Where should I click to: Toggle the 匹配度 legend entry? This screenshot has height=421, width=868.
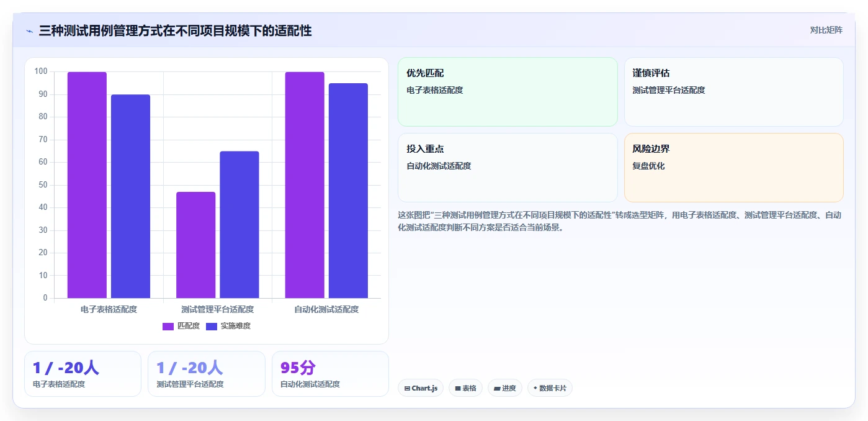pos(181,326)
